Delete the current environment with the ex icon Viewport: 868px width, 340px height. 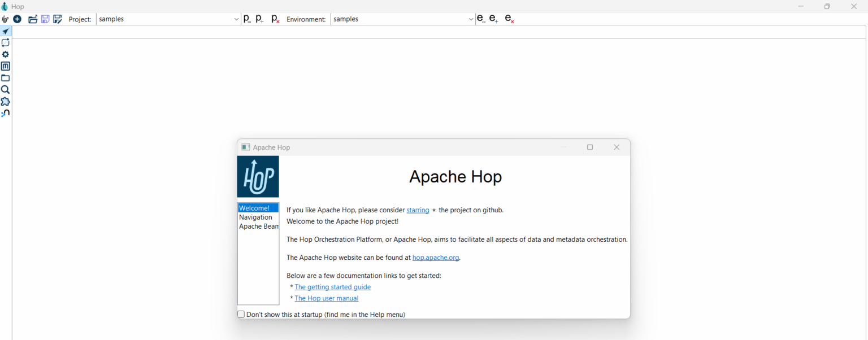[509, 19]
